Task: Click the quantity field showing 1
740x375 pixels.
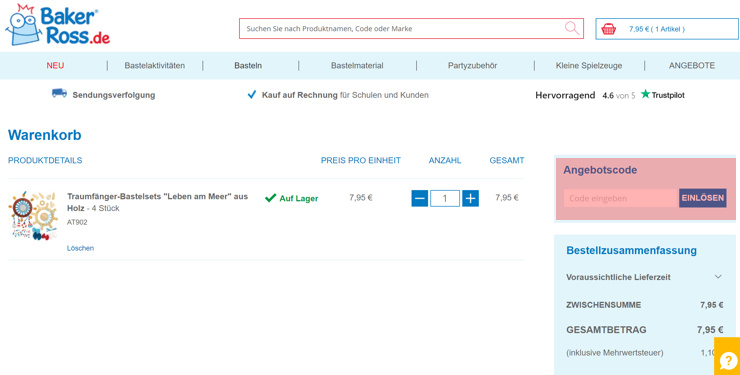Action: click(445, 198)
